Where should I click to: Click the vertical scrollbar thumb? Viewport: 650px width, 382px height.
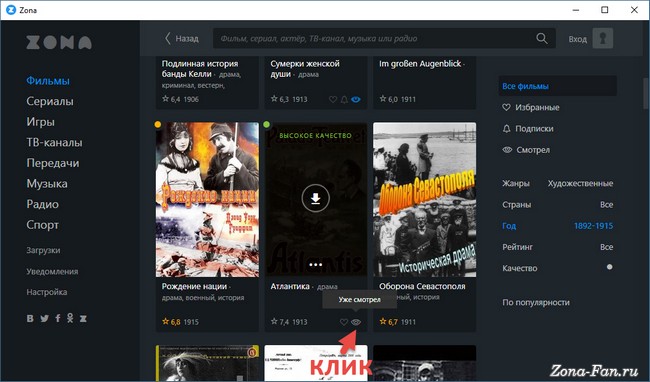[x=646, y=93]
